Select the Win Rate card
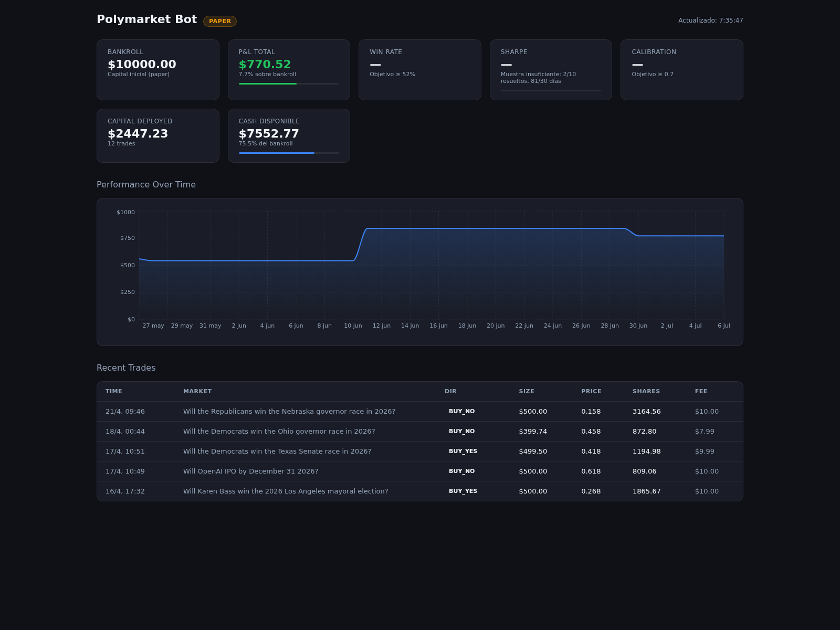 (x=420, y=70)
